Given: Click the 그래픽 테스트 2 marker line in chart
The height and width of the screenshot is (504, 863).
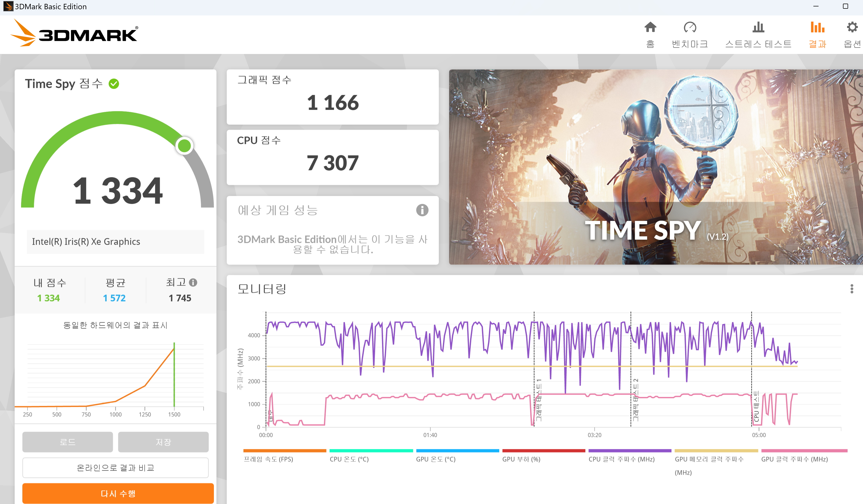Looking at the screenshot, I should (631, 369).
